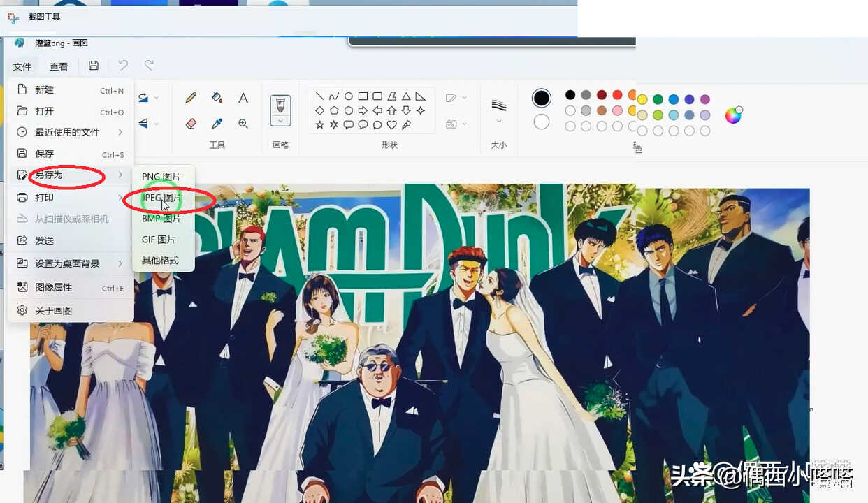The height and width of the screenshot is (503, 868).
Task: Select Color 1 black primary swatch
Action: pos(542,98)
